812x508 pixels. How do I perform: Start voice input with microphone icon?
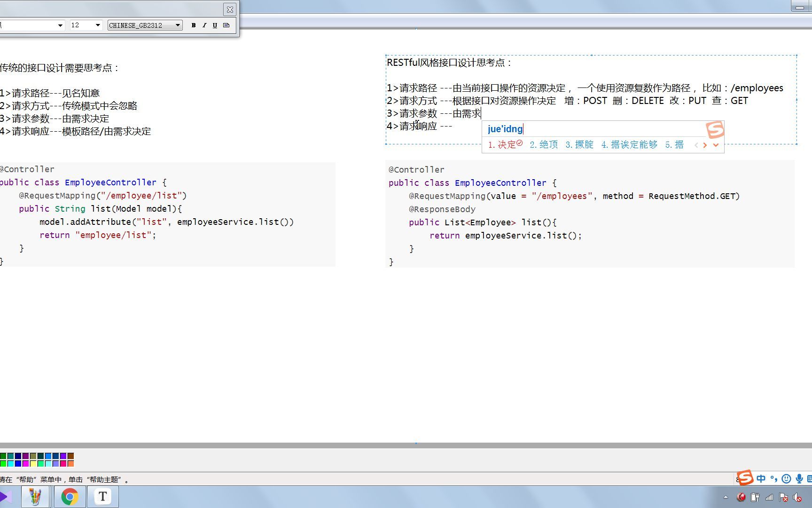799,479
